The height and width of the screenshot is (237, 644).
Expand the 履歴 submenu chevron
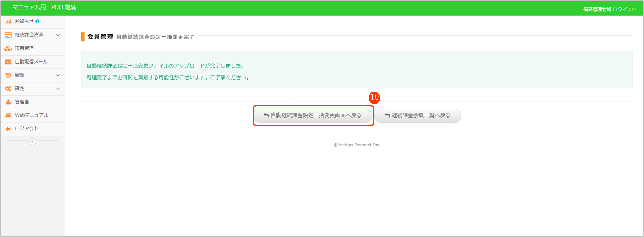(58, 75)
